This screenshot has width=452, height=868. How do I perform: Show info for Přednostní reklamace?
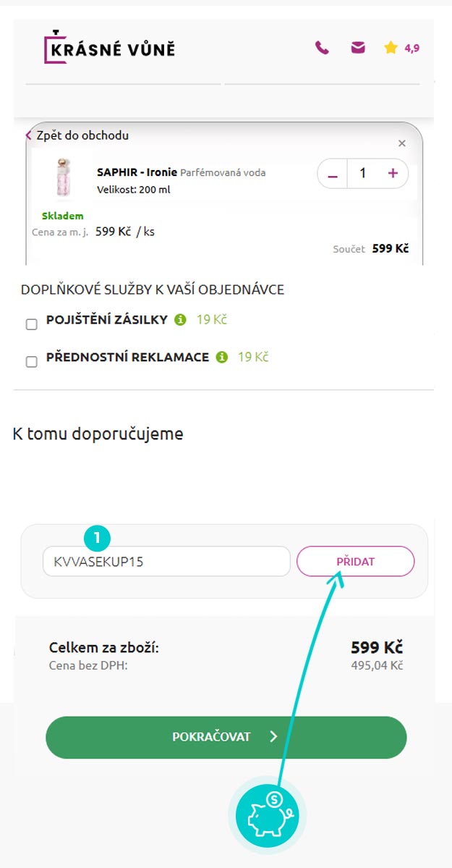coord(222,357)
